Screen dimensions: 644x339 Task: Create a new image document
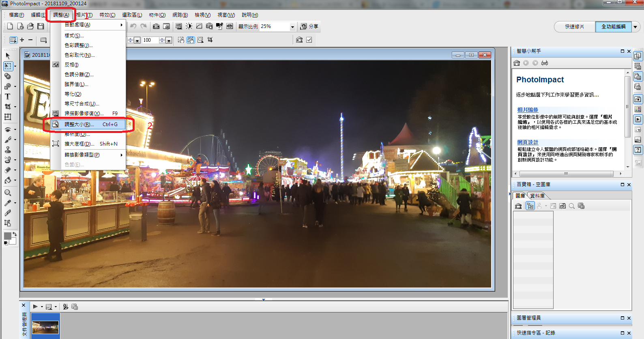coord(10,26)
